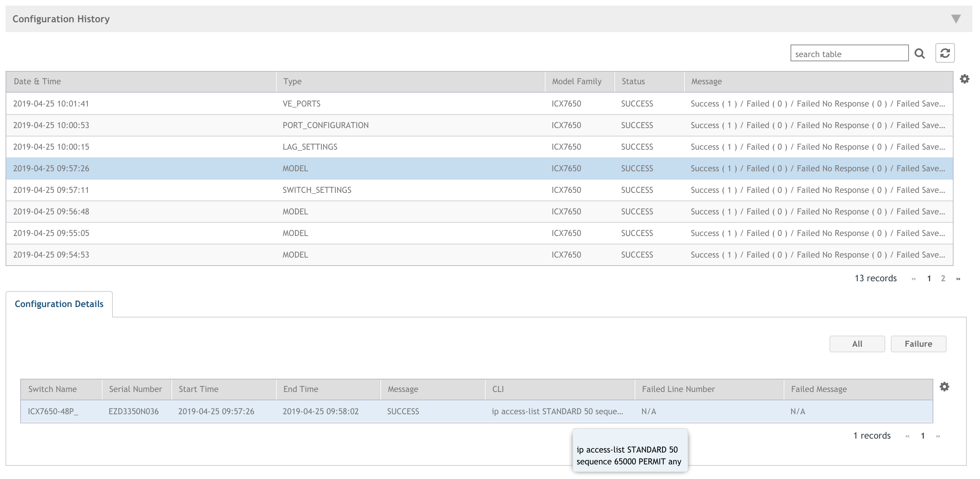
Task: Sort by Date & Time column
Action: coord(37,81)
